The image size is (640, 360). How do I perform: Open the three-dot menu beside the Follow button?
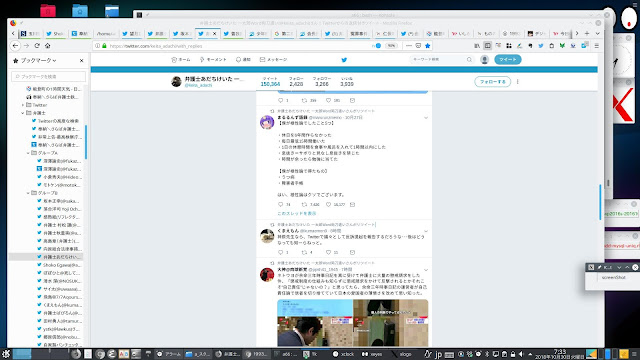tap(518, 82)
